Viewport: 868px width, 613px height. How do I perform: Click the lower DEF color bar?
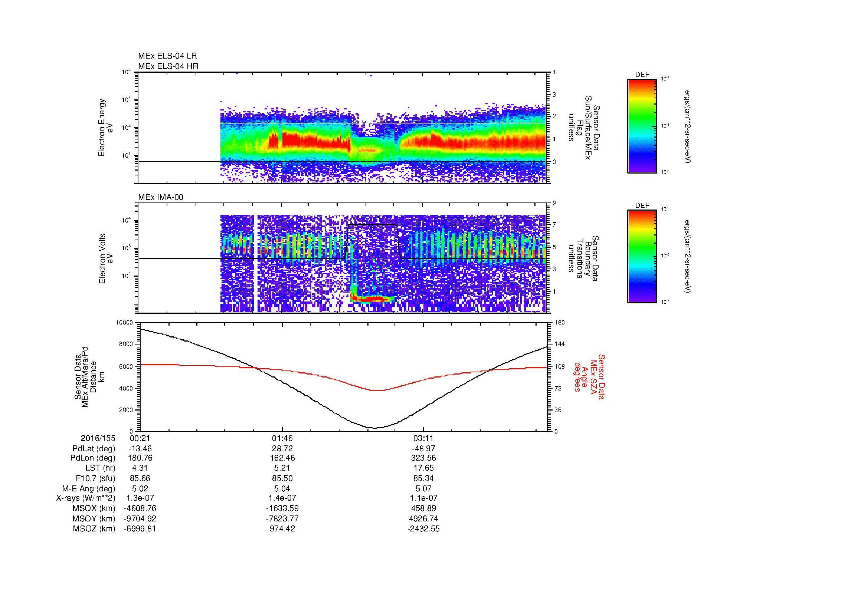(642, 257)
